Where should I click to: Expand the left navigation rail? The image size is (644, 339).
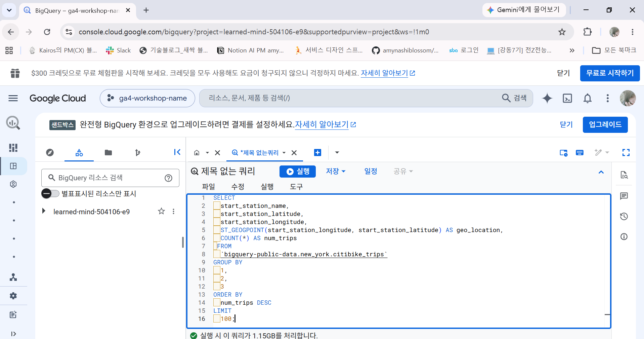13,334
